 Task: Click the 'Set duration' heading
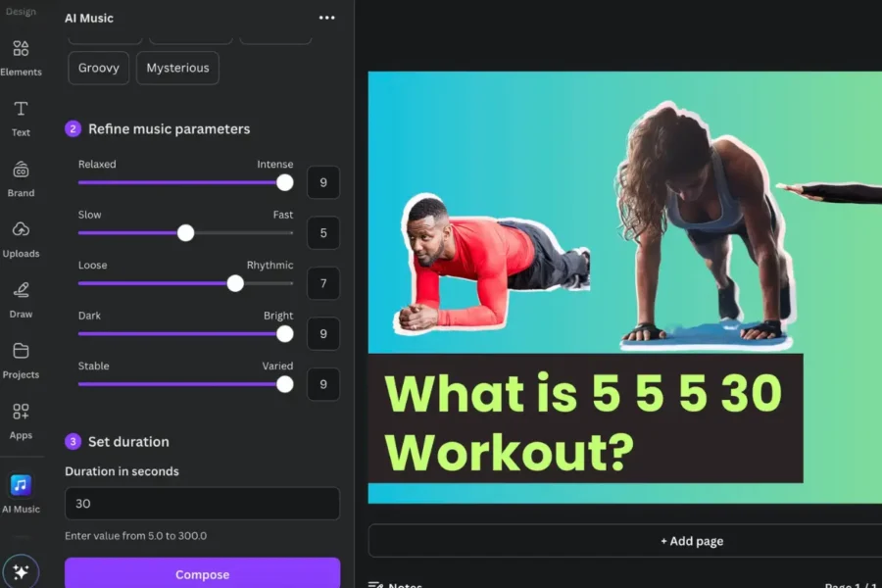128,442
